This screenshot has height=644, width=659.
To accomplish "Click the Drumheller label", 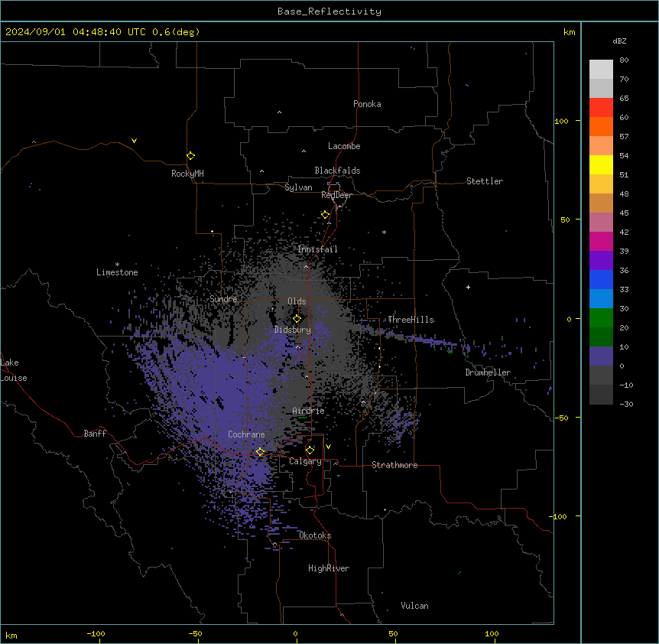I will 488,372.
